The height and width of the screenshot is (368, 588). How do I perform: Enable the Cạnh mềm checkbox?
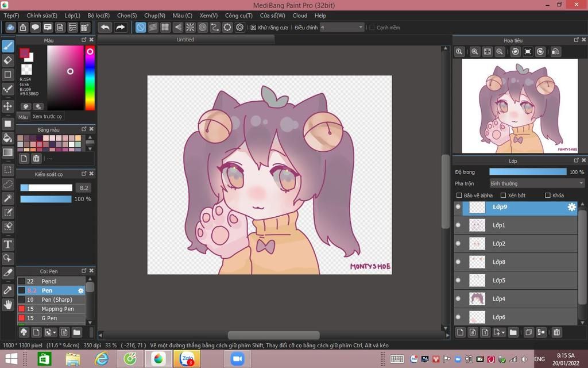[x=372, y=28]
